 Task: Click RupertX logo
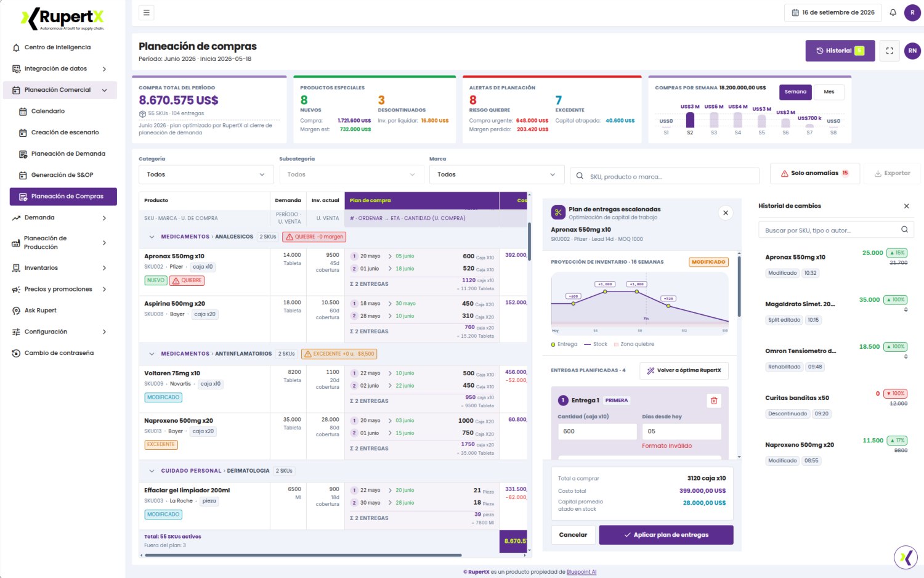click(x=63, y=18)
